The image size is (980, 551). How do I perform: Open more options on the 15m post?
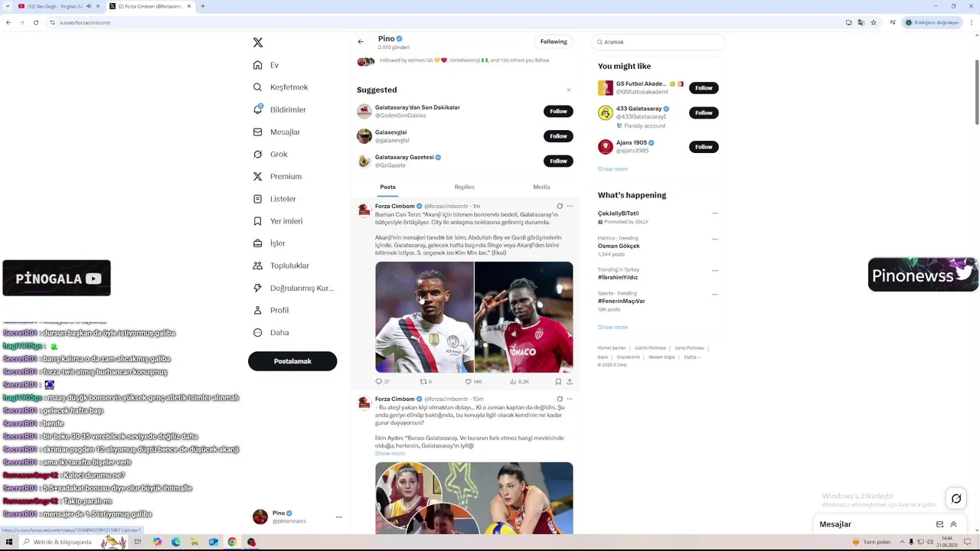(x=570, y=399)
